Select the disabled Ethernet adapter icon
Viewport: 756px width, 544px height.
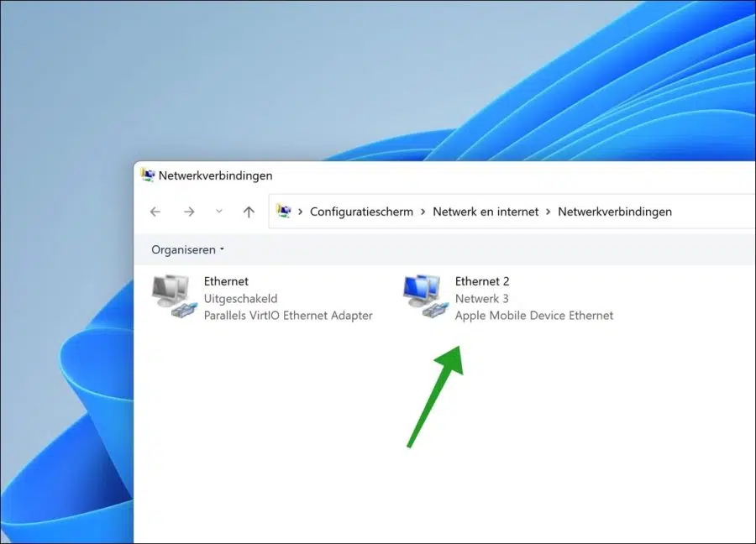coord(175,297)
